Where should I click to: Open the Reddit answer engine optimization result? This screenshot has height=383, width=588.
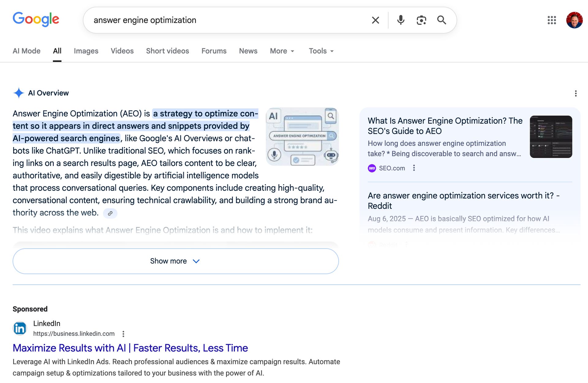[x=463, y=201]
